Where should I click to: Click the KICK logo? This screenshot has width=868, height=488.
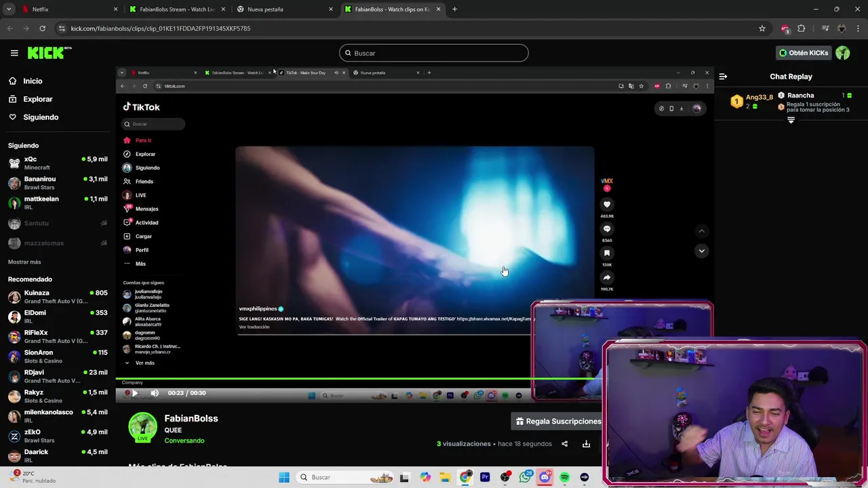[x=49, y=53]
